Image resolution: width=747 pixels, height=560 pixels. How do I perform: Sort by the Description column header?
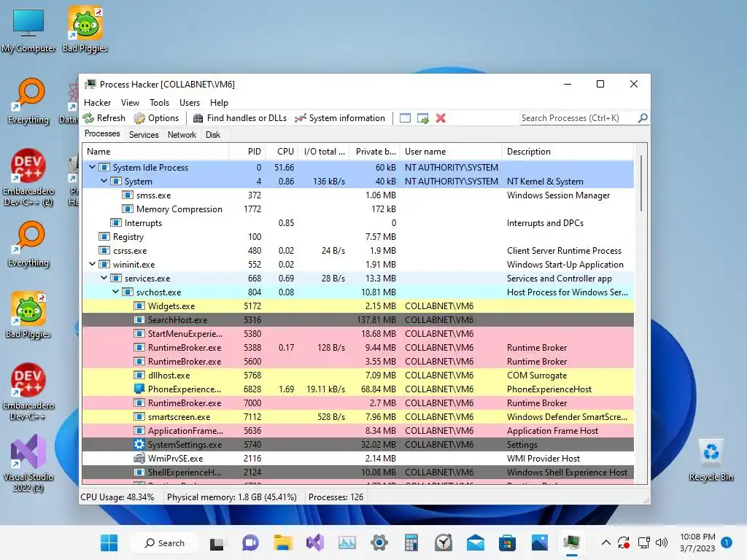[x=568, y=152]
